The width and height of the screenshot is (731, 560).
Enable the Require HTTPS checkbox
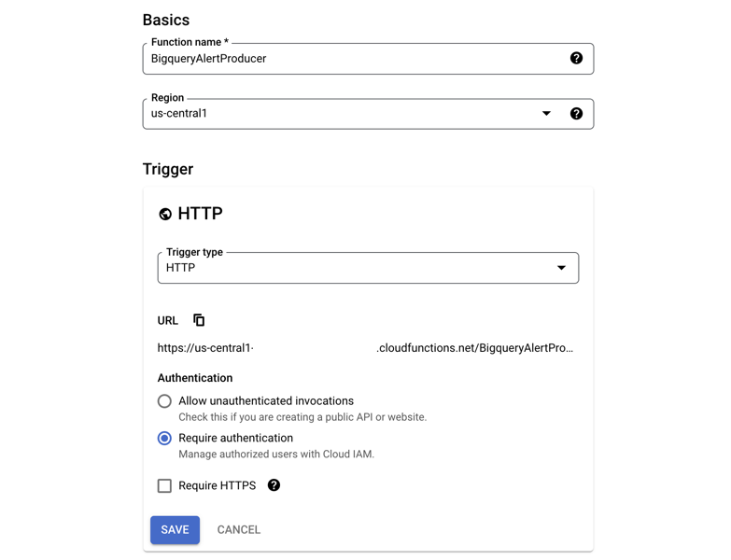(164, 485)
